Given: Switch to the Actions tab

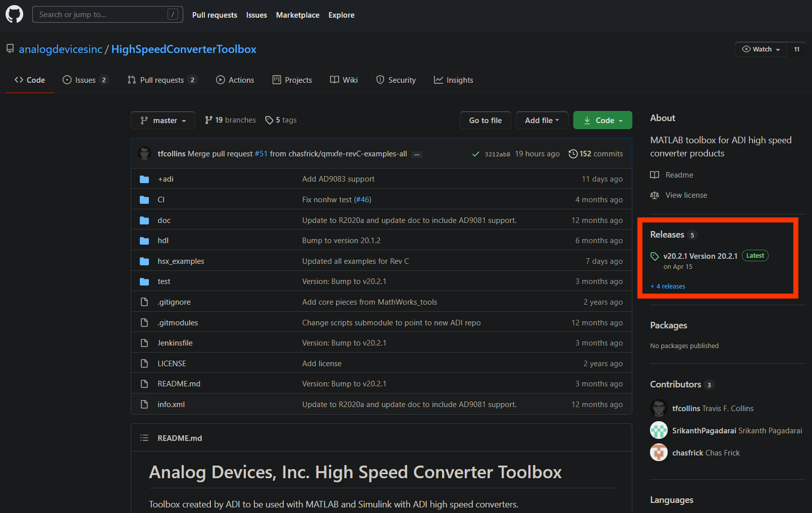Looking at the screenshot, I should tap(235, 80).
